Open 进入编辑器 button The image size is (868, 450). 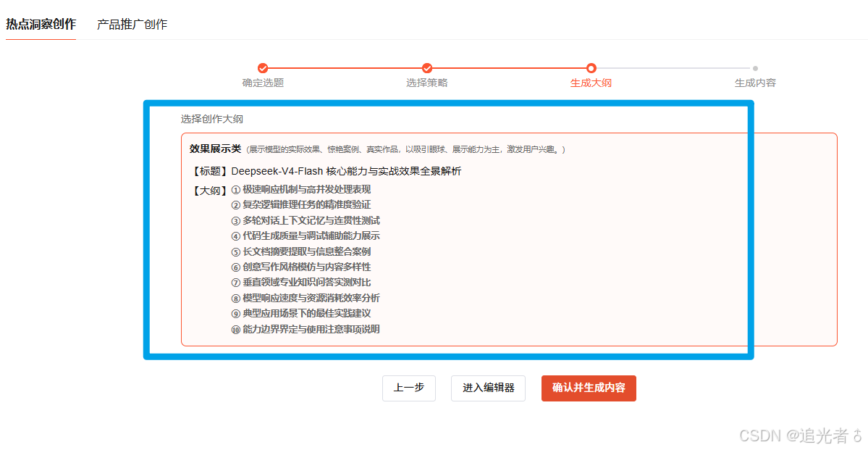point(488,388)
